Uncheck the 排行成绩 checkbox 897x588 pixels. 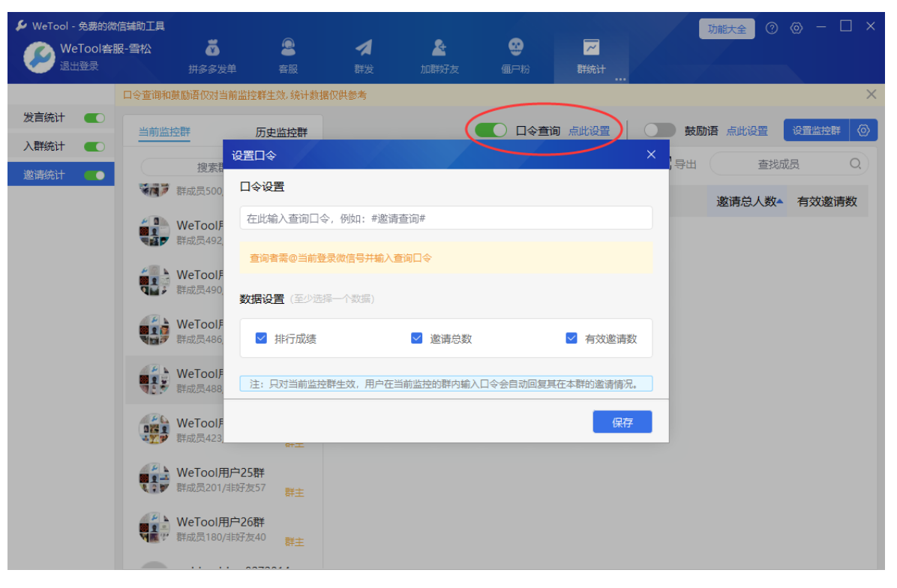pyautogui.click(x=261, y=338)
